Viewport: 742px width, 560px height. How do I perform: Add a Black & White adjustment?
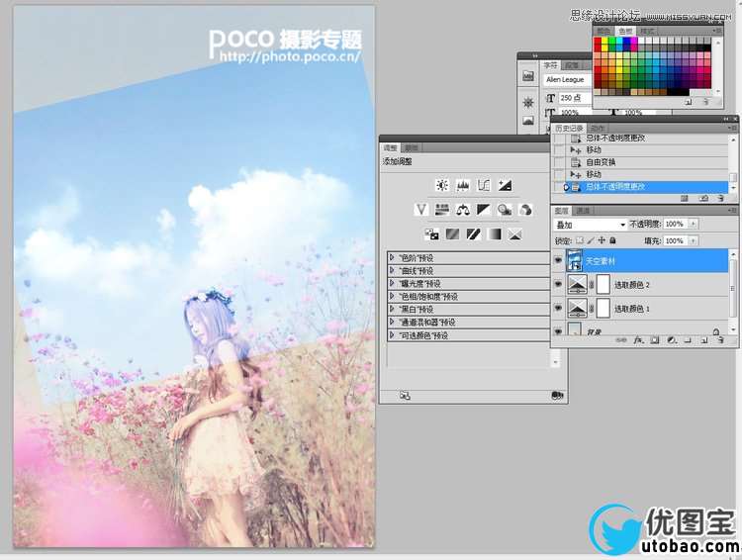point(484,209)
